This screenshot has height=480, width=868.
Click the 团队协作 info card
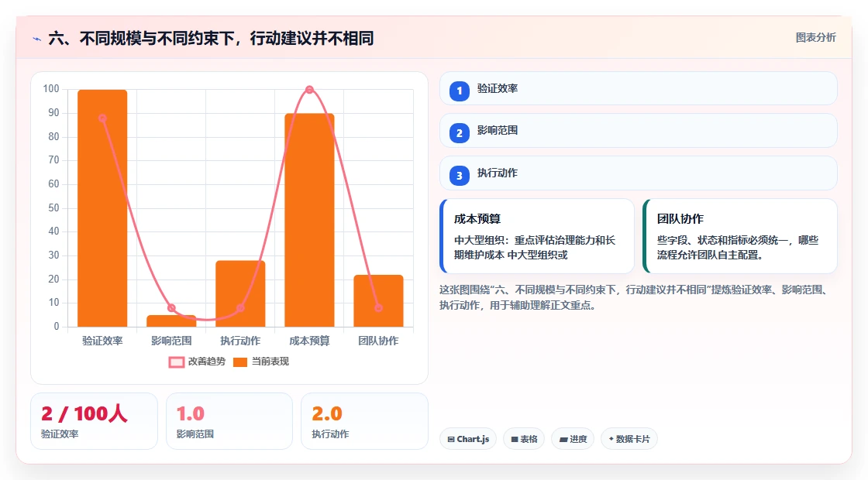pos(740,236)
